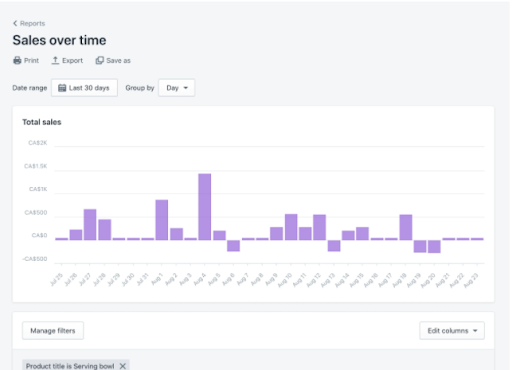Viewport: 512px width, 370px height.
Task: Select the tallest bar for Aug 4
Action: [205, 207]
